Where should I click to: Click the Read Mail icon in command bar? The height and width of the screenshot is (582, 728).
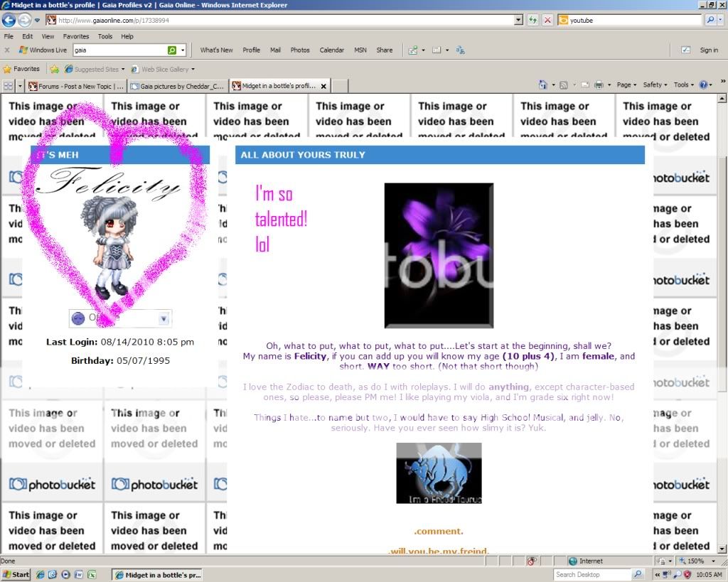(585, 85)
